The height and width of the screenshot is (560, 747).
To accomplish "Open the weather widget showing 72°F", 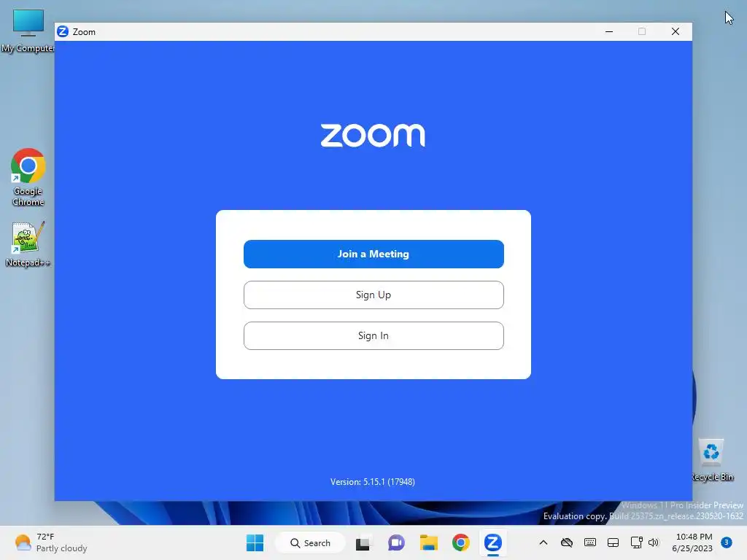I will pos(50,542).
